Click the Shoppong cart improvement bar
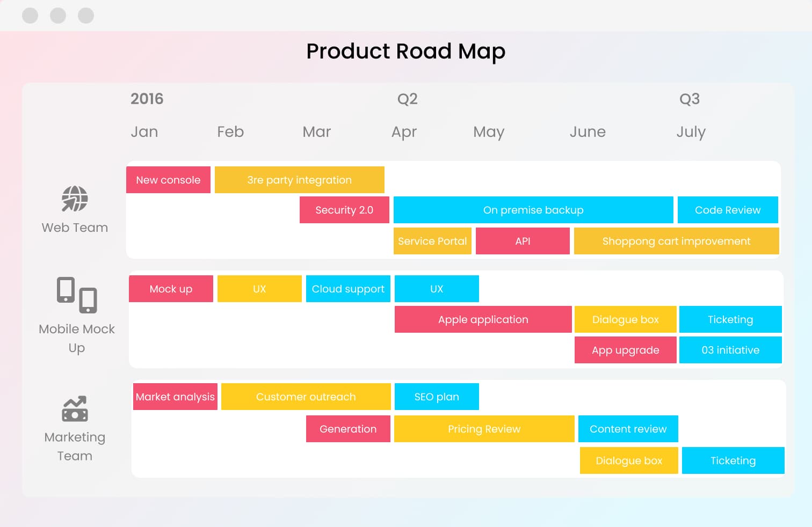 point(676,241)
